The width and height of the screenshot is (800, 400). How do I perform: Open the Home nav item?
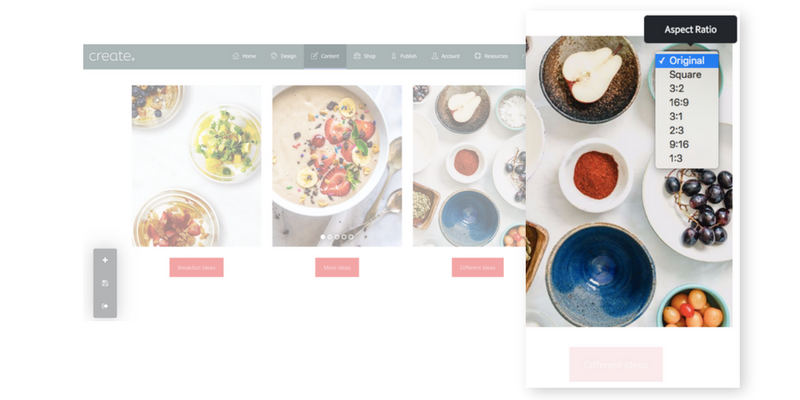(x=244, y=56)
